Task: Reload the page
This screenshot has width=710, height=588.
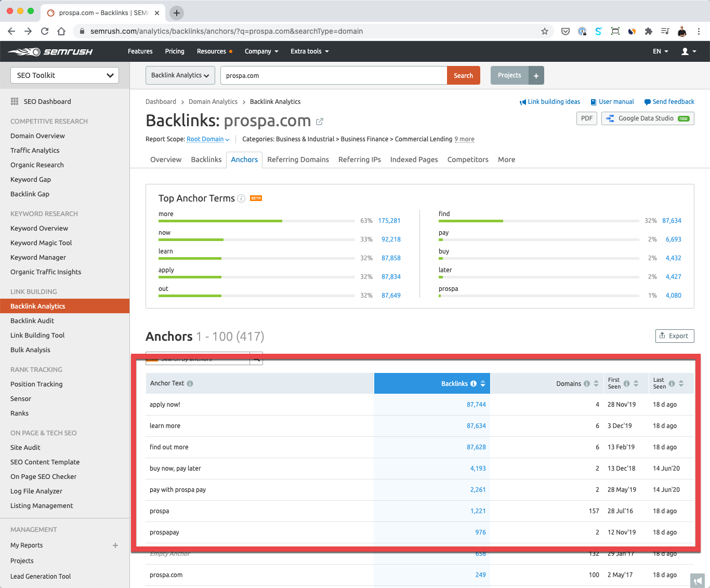Action: 45,31
